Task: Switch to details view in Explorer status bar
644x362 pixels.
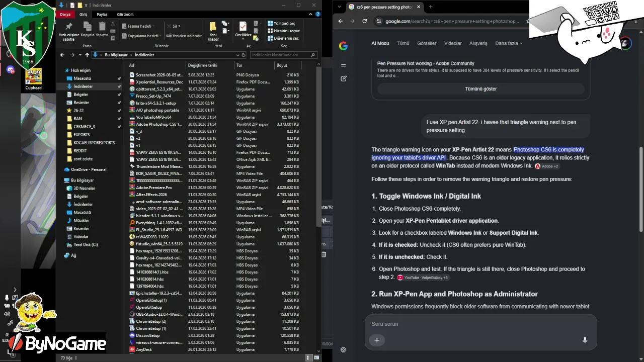Action: pos(308,357)
